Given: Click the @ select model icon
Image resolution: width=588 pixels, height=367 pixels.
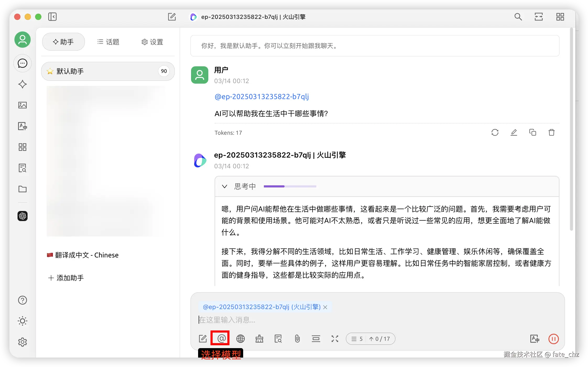Looking at the screenshot, I should pos(221,338).
